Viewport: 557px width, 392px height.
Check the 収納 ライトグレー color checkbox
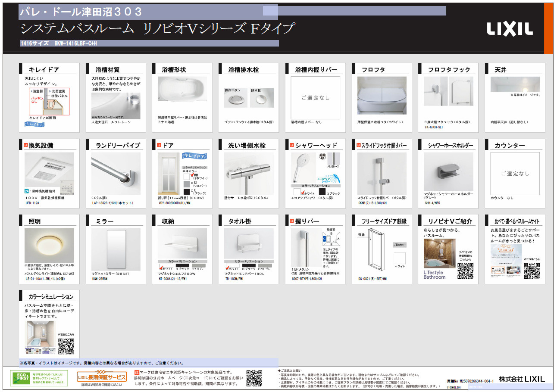[193, 269]
